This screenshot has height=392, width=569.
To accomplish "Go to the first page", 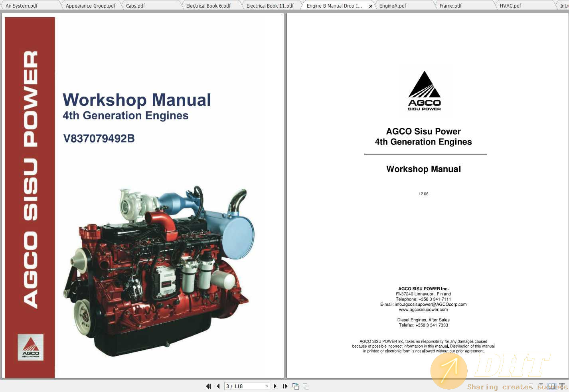I will pos(208,386).
